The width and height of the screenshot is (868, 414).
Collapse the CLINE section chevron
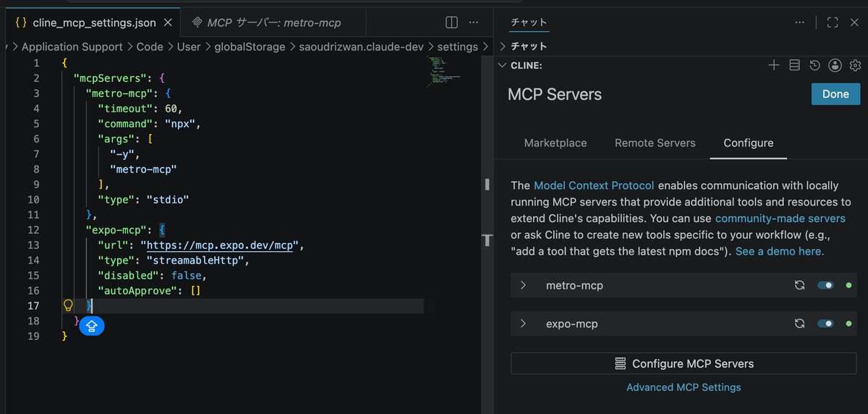coord(503,65)
